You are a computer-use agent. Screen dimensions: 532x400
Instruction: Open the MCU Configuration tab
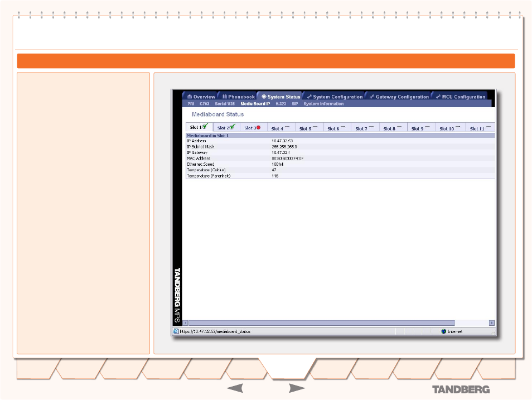point(461,97)
